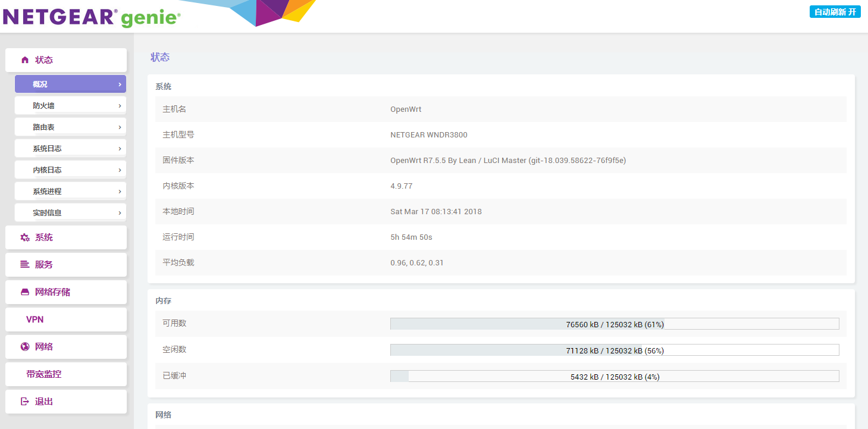Open the 系统进程 processes page
The width and height of the screenshot is (868, 429).
click(70, 191)
